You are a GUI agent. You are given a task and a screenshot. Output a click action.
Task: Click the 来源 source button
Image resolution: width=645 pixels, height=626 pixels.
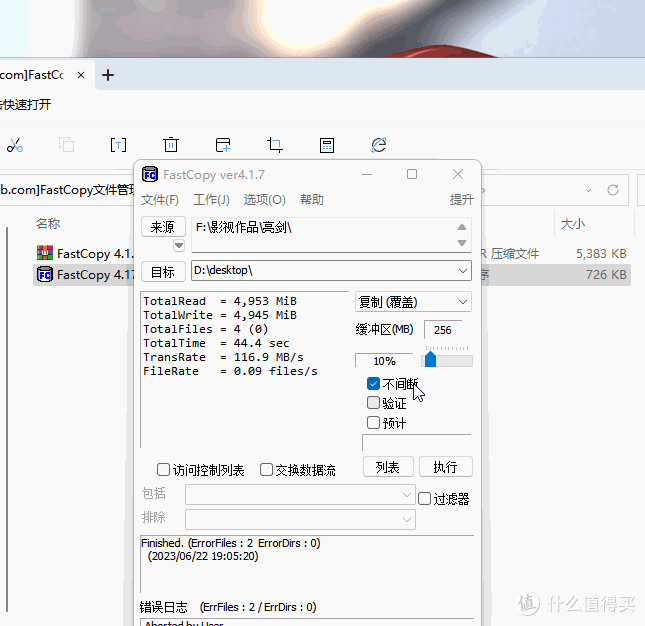pos(163,227)
